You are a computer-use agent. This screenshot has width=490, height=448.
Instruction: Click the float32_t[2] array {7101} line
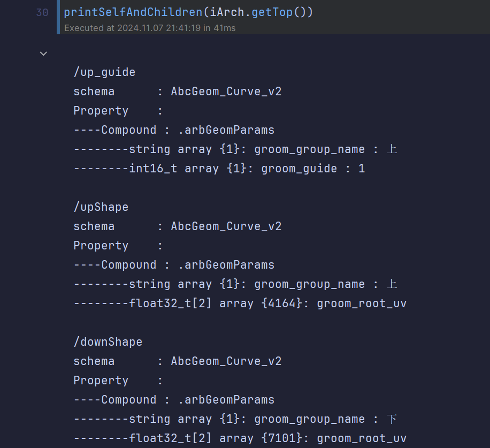240,438
